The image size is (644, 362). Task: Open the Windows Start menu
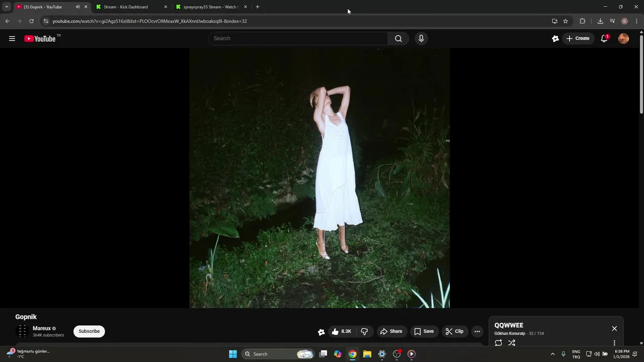pyautogui.click(x=232, y=354)
